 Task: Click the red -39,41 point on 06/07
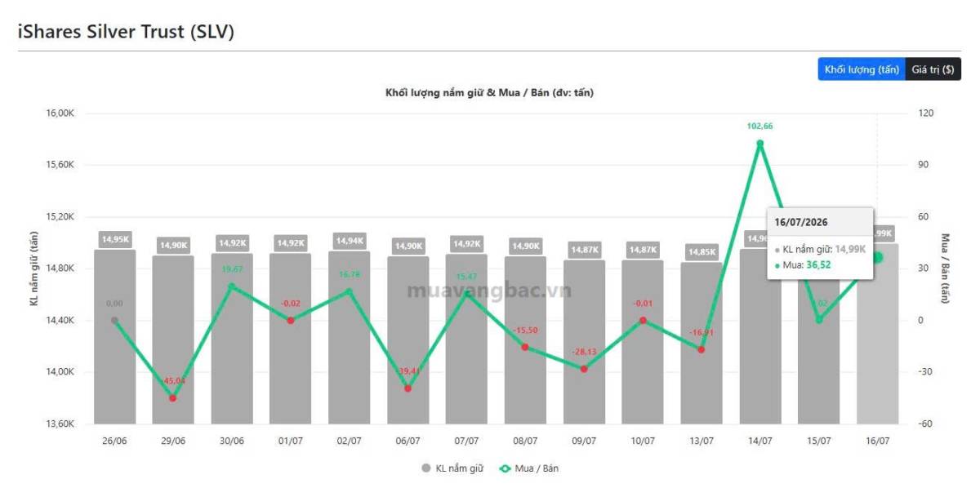click(x=408, y=388)
